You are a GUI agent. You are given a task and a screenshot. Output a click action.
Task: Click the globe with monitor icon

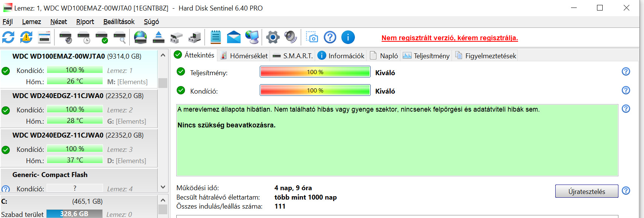coord(252,37)
